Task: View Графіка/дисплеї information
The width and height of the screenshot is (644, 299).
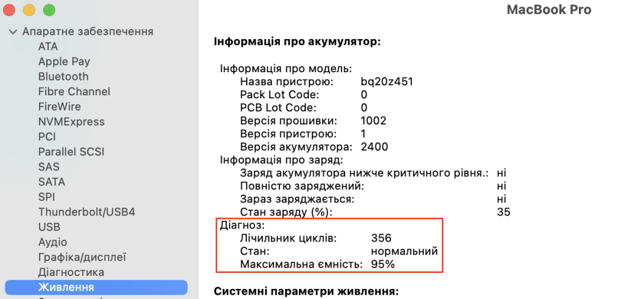Action: coord(82,258)
